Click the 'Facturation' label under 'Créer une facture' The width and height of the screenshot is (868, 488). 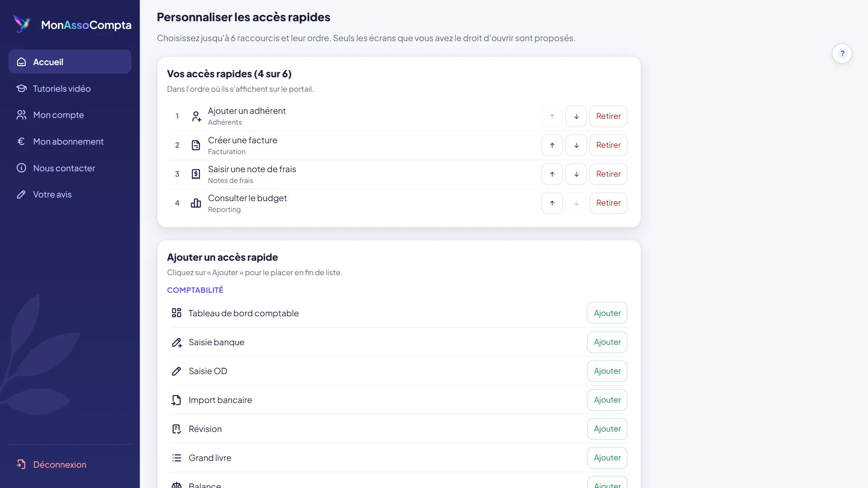click(x=226, y=152)
